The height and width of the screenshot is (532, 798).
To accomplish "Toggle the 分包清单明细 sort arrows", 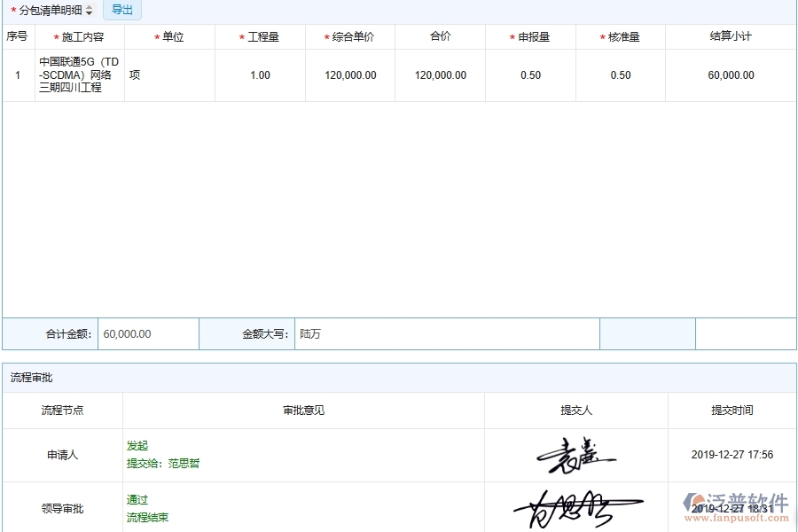I will pos(89,10).
